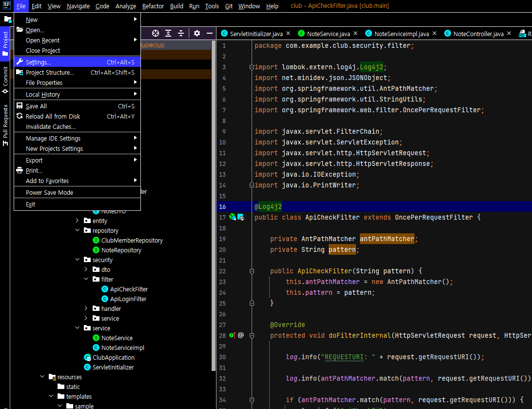Collapse the templates folder

(51, 396)
